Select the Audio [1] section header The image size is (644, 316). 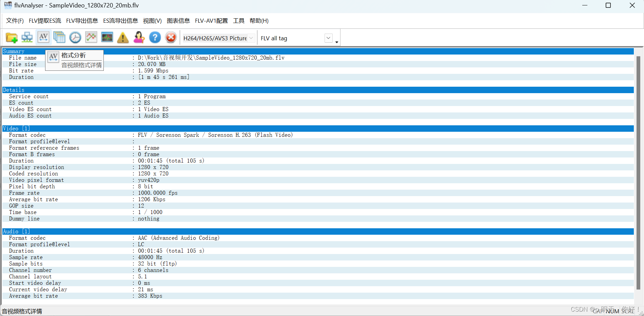point(318,231)
